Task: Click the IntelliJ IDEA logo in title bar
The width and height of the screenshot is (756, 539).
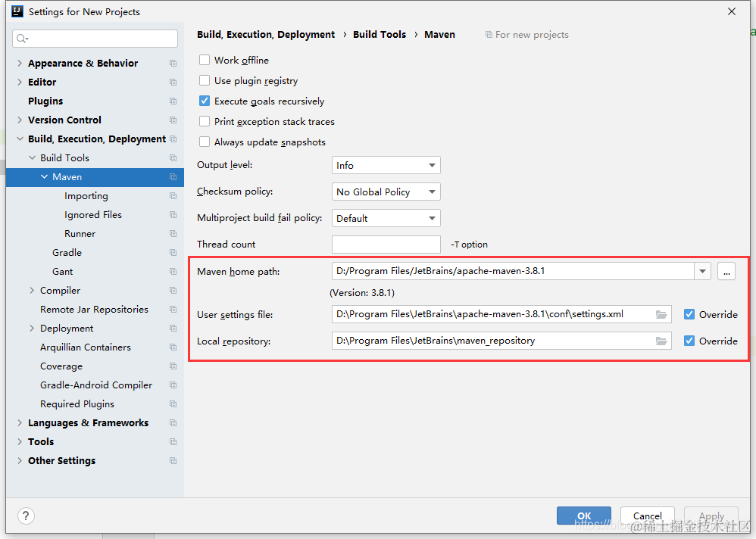Action: (17, 11)
